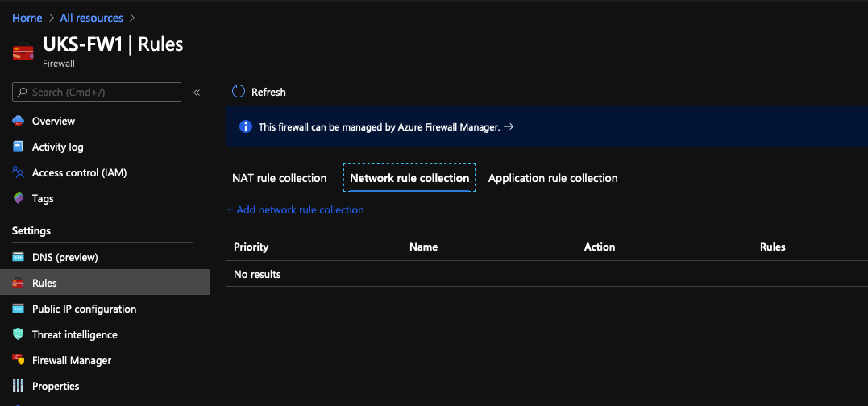The height and width of the screenshot is (406, 868).
Task: Open All resources breadcrumb link
Action: (x=91, y=18)
